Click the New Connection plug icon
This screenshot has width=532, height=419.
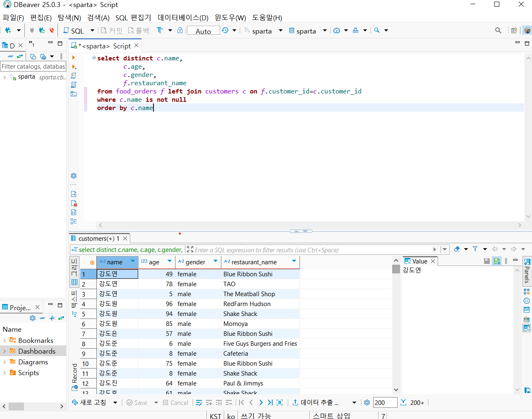[x=8, y=30]
